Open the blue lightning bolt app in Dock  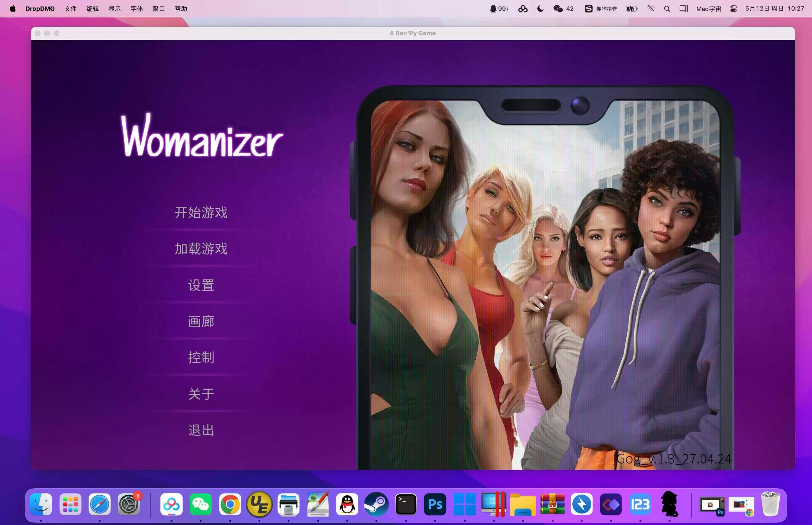point(582,504)
